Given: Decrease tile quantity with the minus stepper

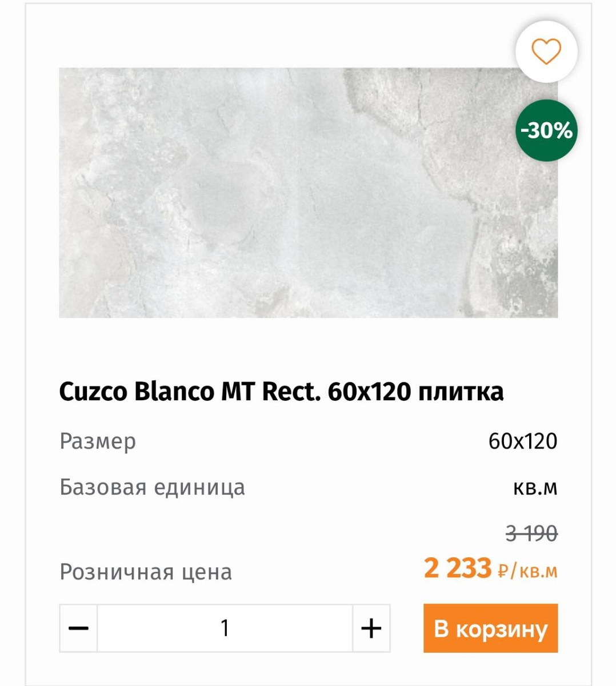Looking at the screenshot, I should pyautogui.click(x=78, y=628).
